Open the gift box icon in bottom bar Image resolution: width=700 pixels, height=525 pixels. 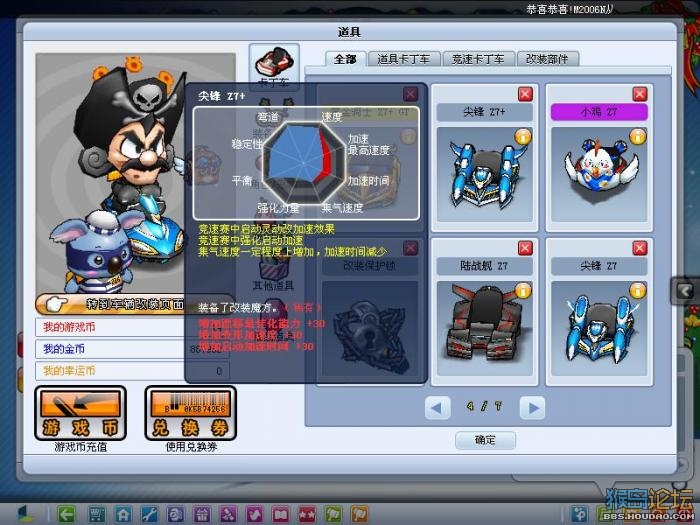[x=202, y=515]
